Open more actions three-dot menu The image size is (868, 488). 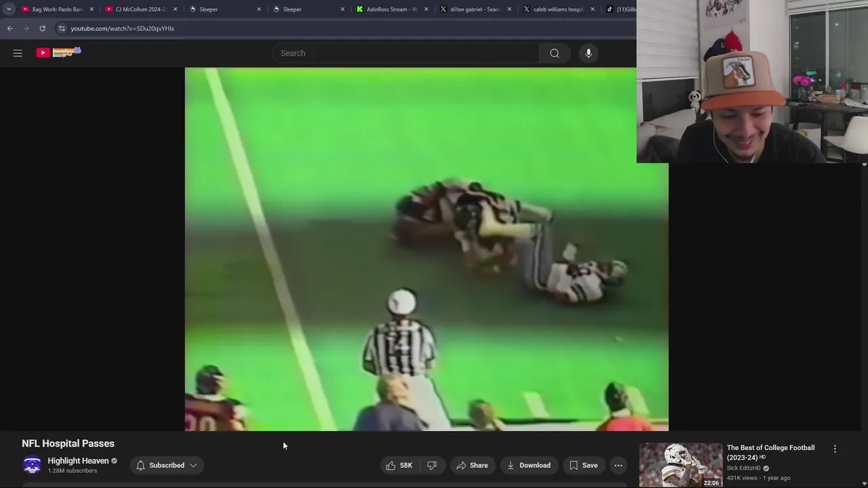(x=618, y=465)
